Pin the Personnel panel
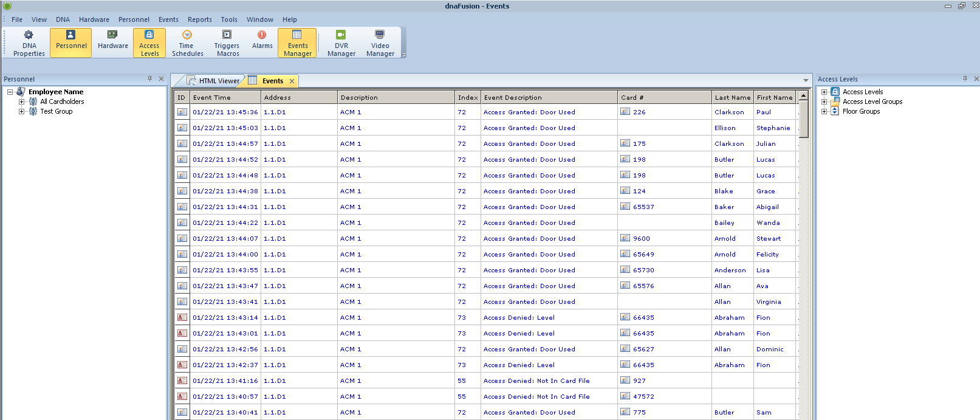The width and height of the screenshot is (980, 420). click(x=149, y=79)
